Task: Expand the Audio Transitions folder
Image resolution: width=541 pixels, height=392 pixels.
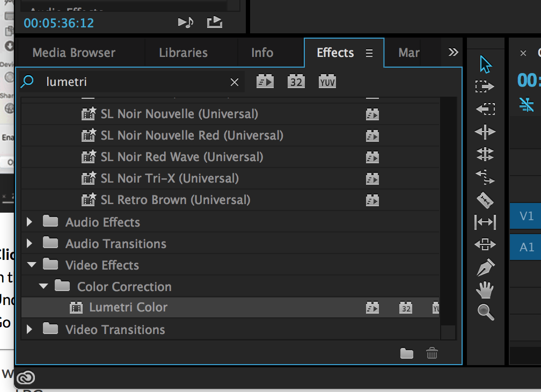Action: (x=30, y=244)
